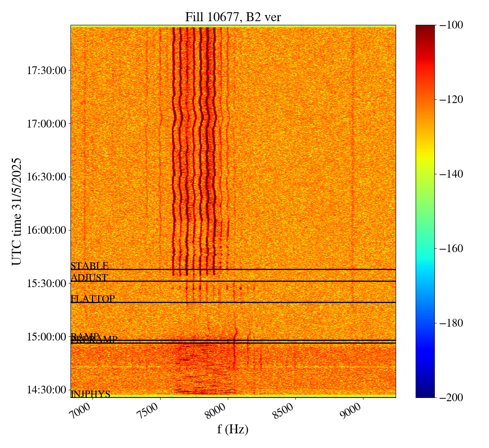Image resolution: width=489 pixels, height=448 pixels.
Task: Click the "f (Hz)" x-axis label
Action: [233, 429]
